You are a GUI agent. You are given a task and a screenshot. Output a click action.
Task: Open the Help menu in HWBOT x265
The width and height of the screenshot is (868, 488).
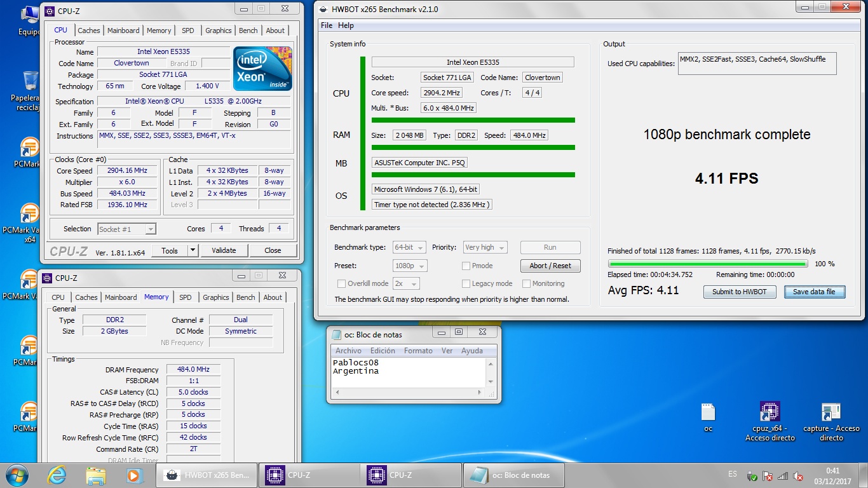346,25
